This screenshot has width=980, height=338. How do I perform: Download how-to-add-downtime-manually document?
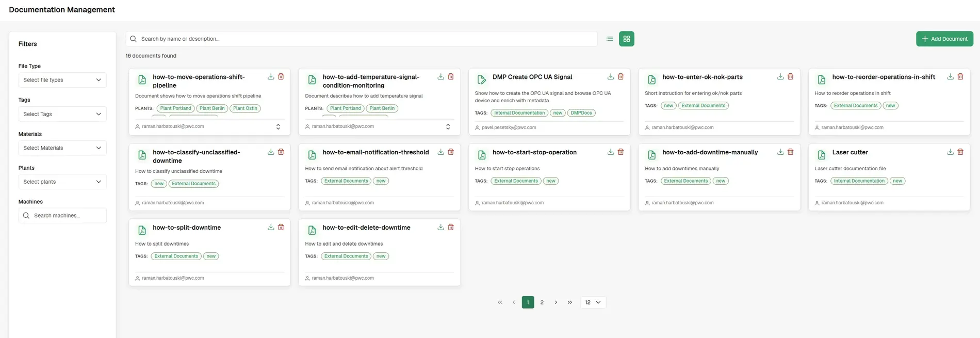(780, 152)
